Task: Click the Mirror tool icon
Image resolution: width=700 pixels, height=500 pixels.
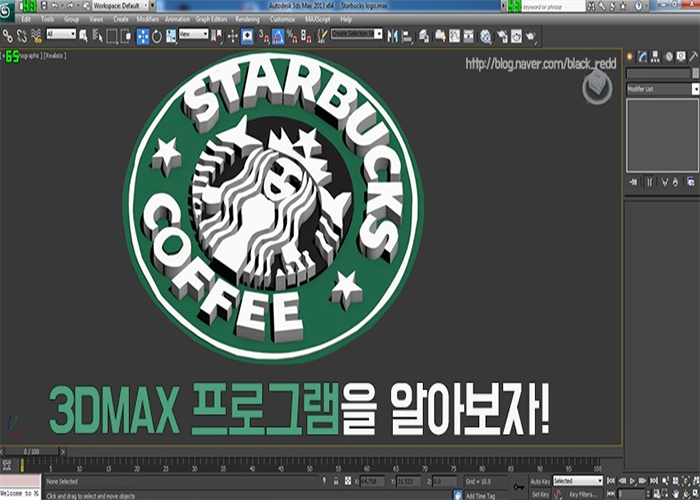Action: click(x=392, y=36)
